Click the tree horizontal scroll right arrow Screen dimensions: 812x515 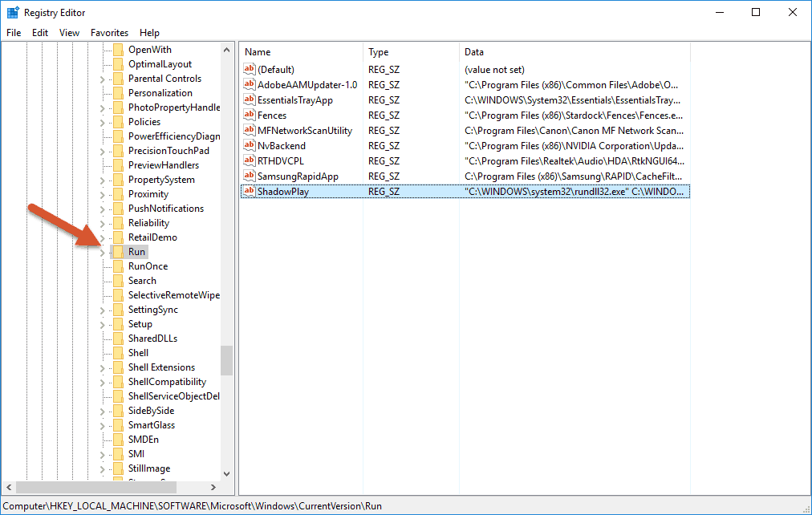click(213, 487)
